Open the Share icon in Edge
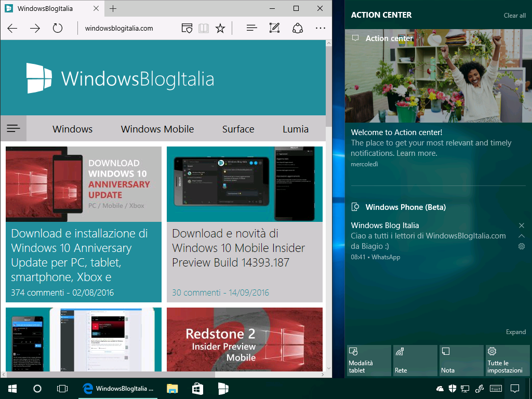 (x=298, y=28)
